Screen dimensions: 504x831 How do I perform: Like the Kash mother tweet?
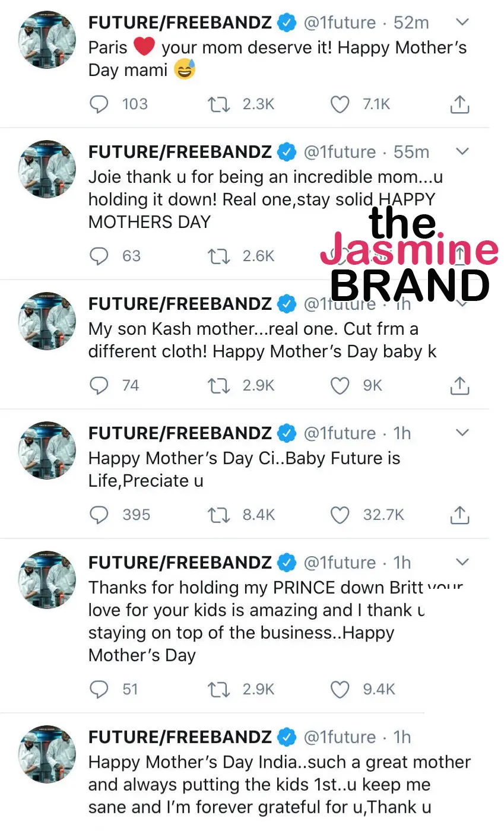(x=340, y=386)
